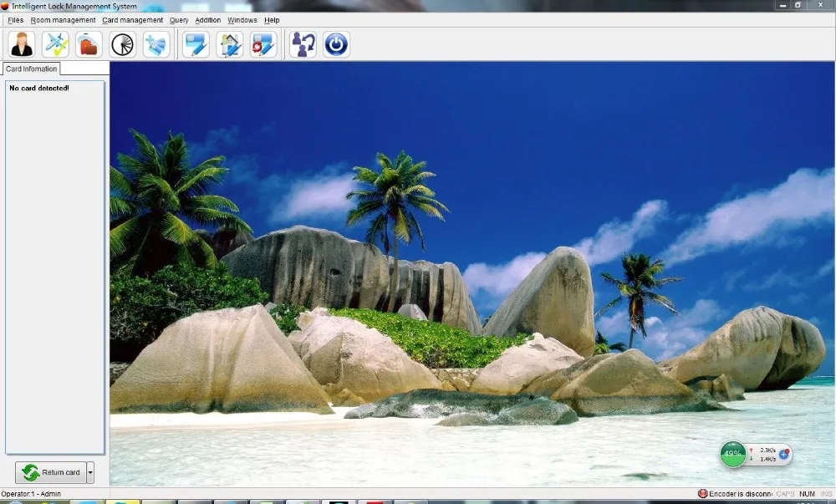Open the Card management menu
The width and height of the screenshot is (836, 504).
[133, 20]
